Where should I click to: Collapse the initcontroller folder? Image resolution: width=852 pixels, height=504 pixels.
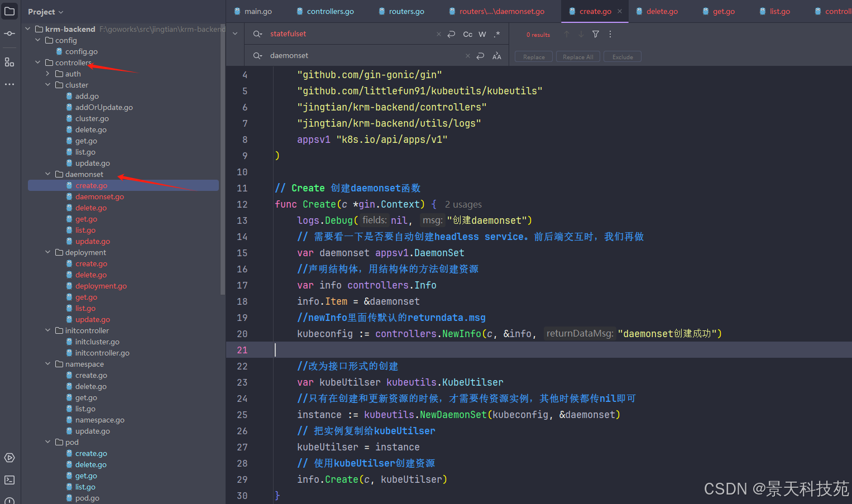coord(48,330)
